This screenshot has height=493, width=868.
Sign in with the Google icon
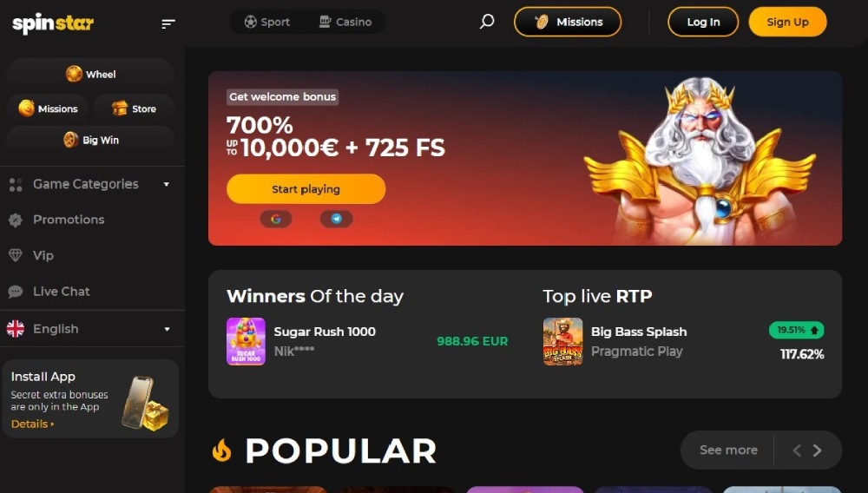click(276, 219)
